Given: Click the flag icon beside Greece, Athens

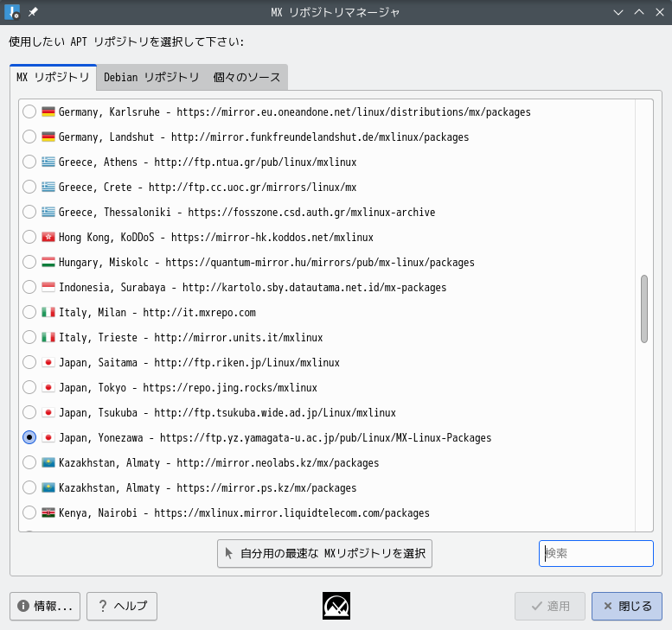Looking at the screenshot, I should tap(48, 162).
